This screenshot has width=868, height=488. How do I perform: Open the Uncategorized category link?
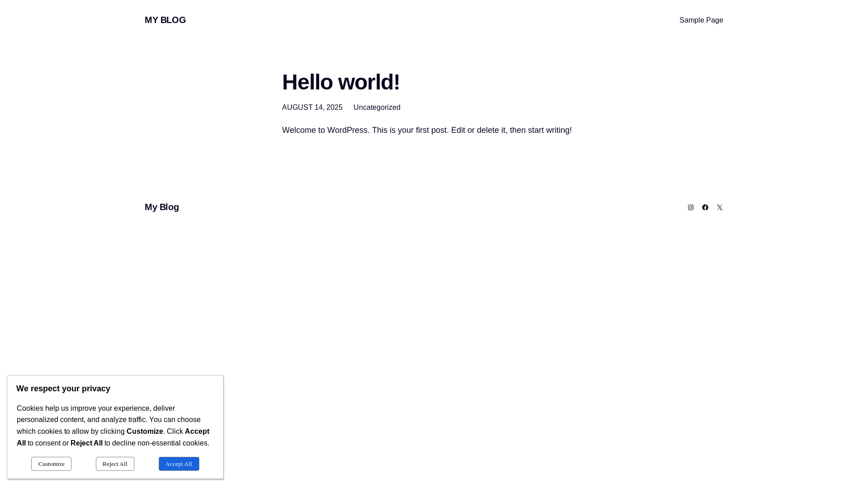point(377,108)
